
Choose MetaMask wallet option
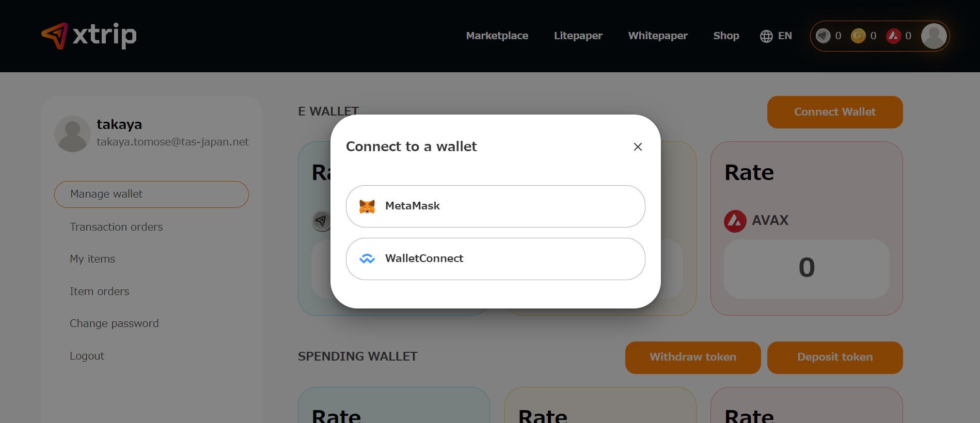pos(495,206)
